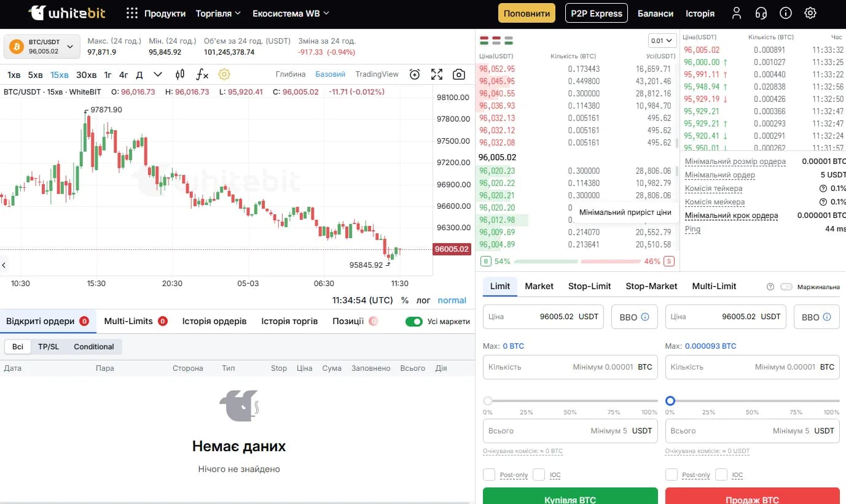Click the chart scroll-left arrow
This screenshot has width=846, height=504.
(x=4, y=265)
